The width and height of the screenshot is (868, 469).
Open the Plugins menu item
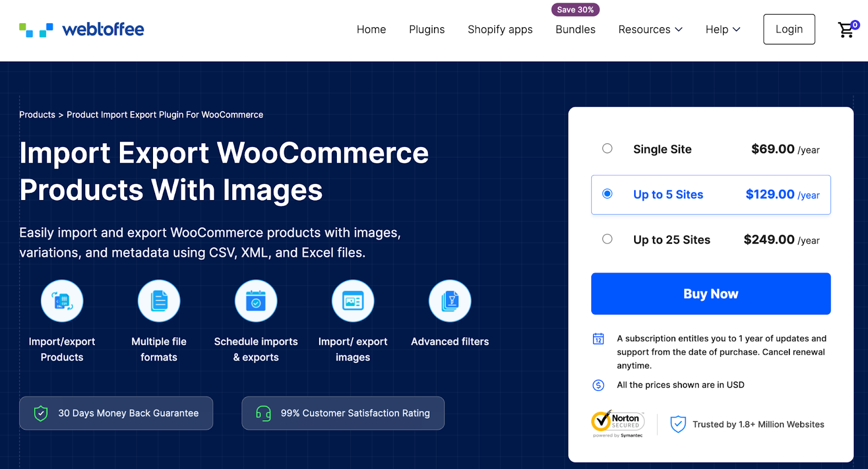pos(427,29)
